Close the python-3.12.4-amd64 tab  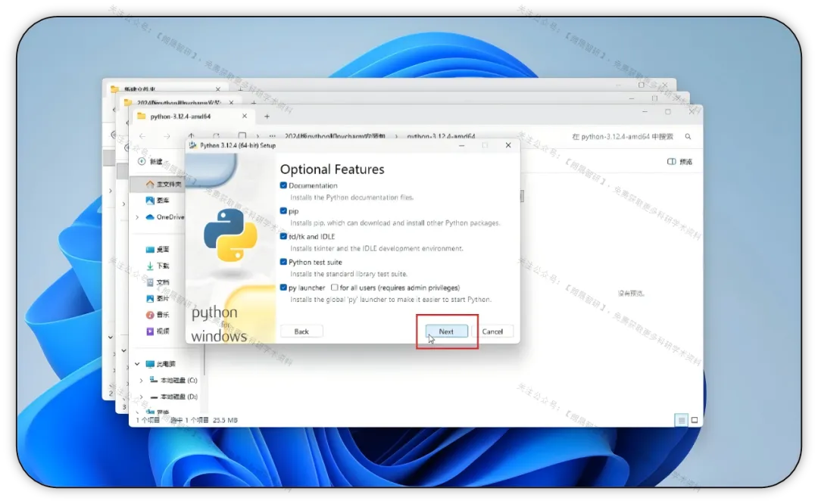[245, 117]
